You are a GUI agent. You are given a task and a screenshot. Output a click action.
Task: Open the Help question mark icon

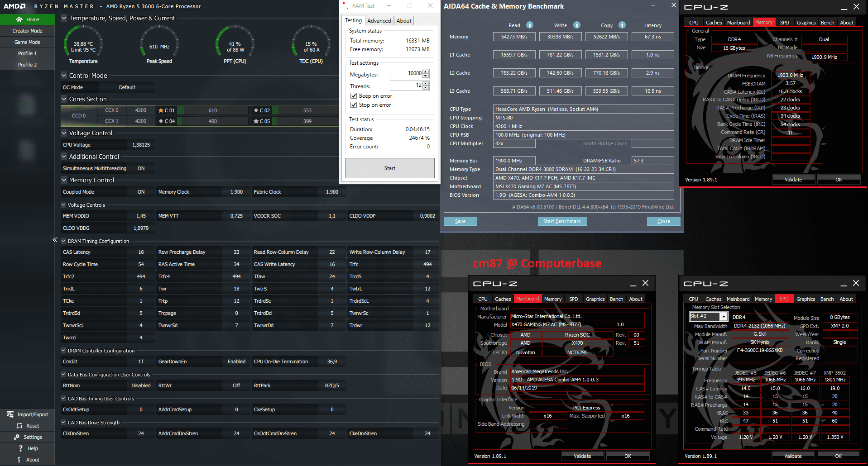20,448
